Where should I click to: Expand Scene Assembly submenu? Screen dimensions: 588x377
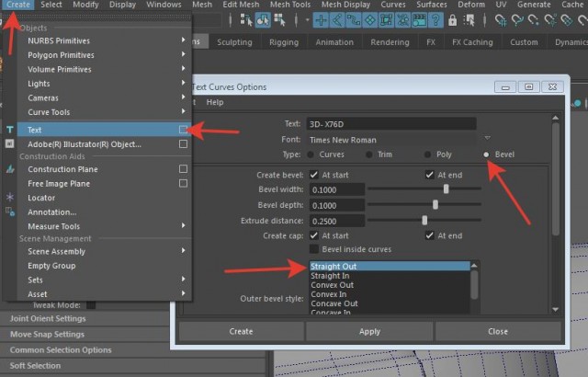tap(183, 251)
